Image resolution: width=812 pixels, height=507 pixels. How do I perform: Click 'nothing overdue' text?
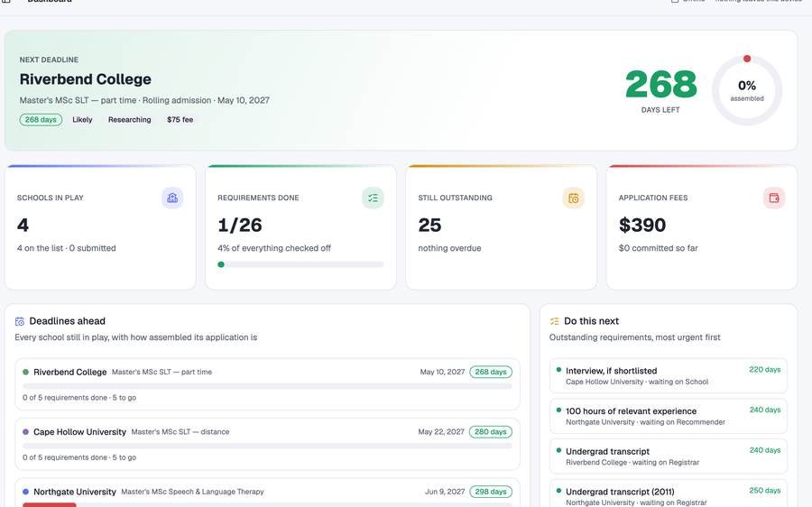[449, 248]
